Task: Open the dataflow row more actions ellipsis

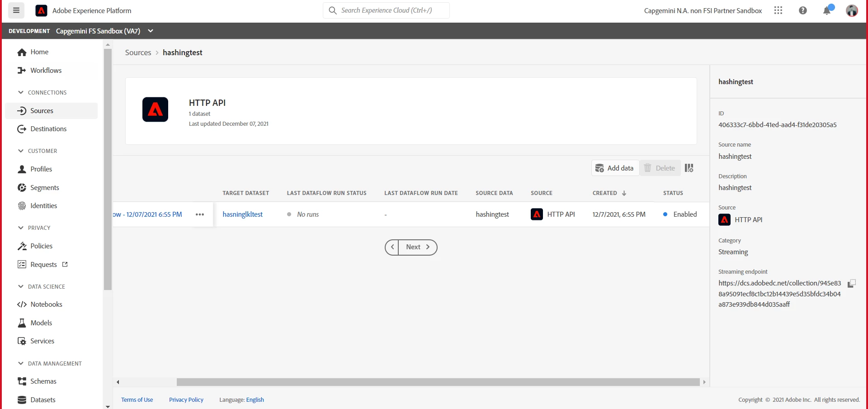Action: [200, 214]
